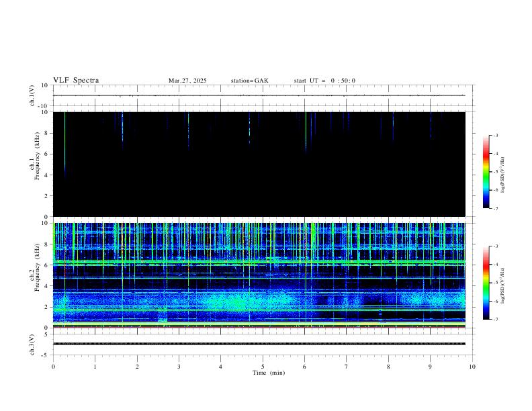Click time axis tick label "10" at bottom right
Screen dimensions: 532x411
click(x=472, y=367)
